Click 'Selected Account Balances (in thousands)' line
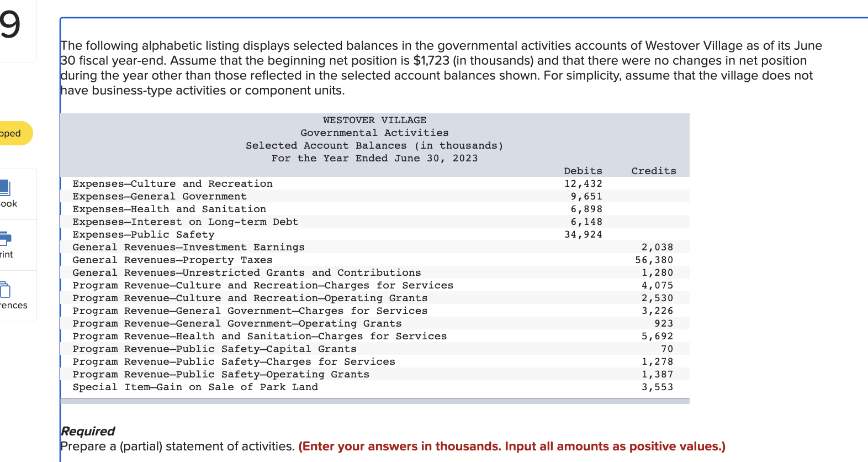The height and width of the screenshot is (462, 868). tap(374, 145)
